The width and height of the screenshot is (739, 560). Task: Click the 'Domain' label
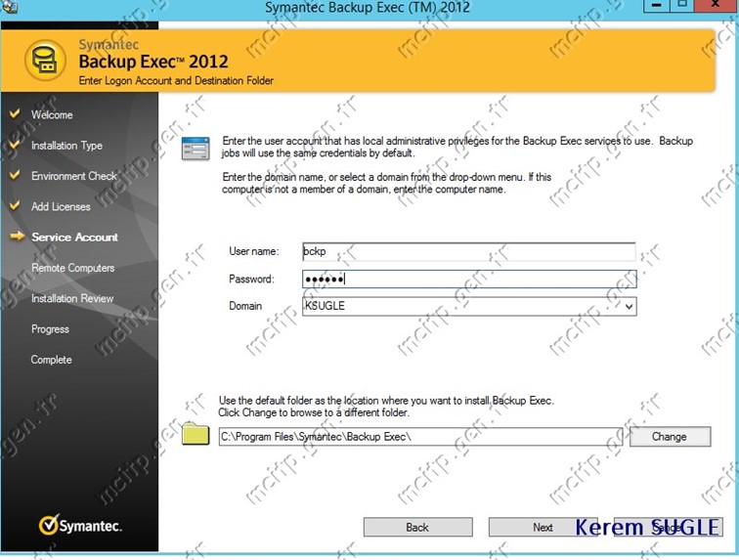click(x=245, y=306)
